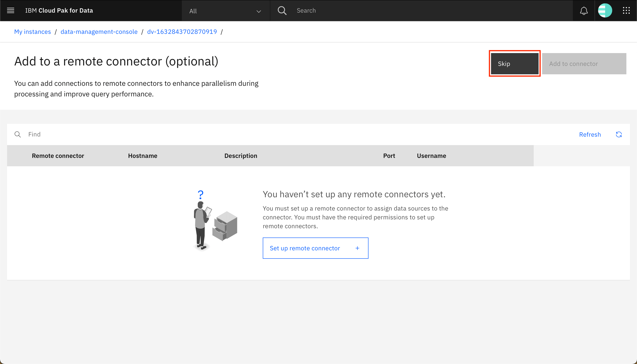
Task: Open the hamburger navigation menu
Action: [x=10, y=10]
